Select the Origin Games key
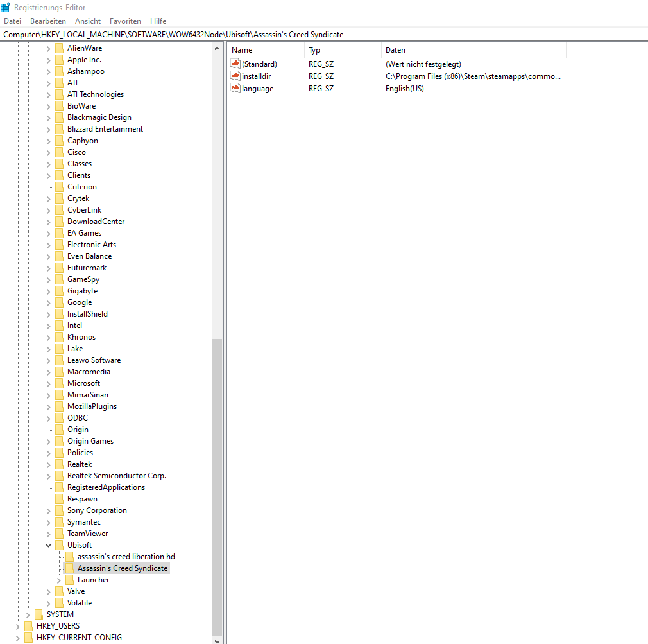The image size is (648, 644). pyautogui.click(x=90, y=441)
